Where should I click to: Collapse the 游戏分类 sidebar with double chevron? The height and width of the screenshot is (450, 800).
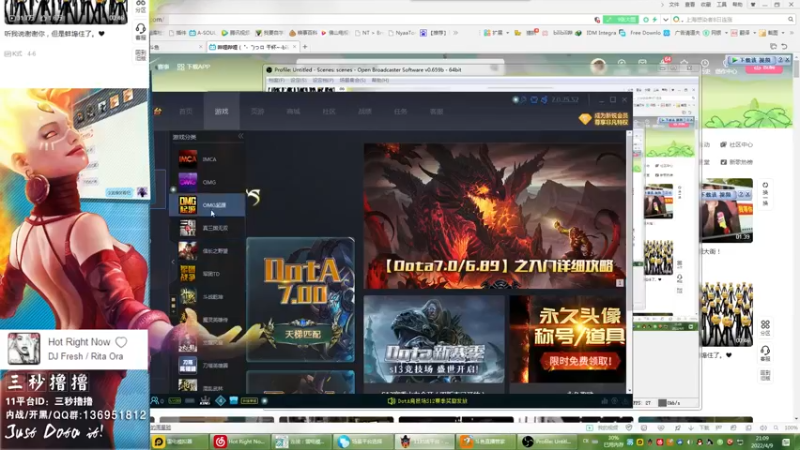[x=240, y=136]
